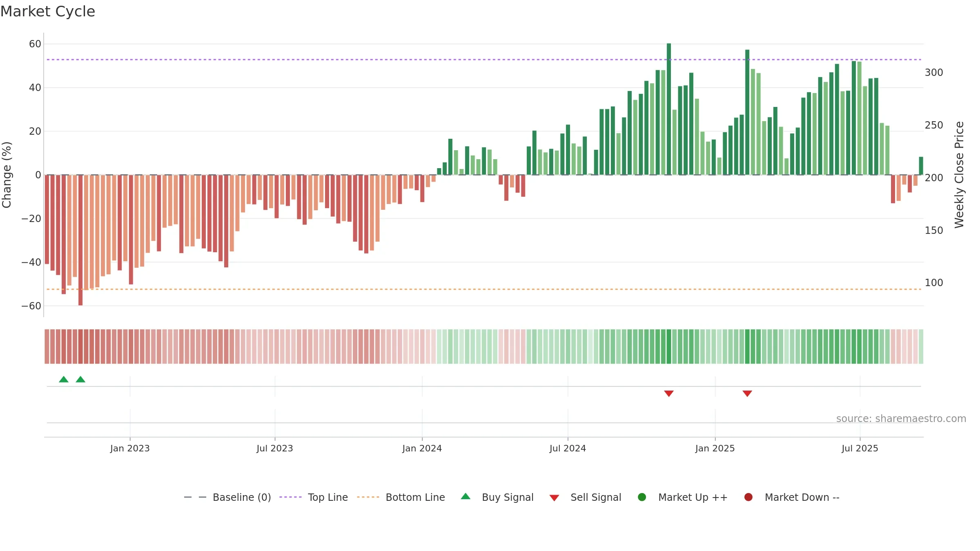Click the red Sell Signal legend triangle icon
980x551 pixels.
pyautogui.click(x=554, y=498)
